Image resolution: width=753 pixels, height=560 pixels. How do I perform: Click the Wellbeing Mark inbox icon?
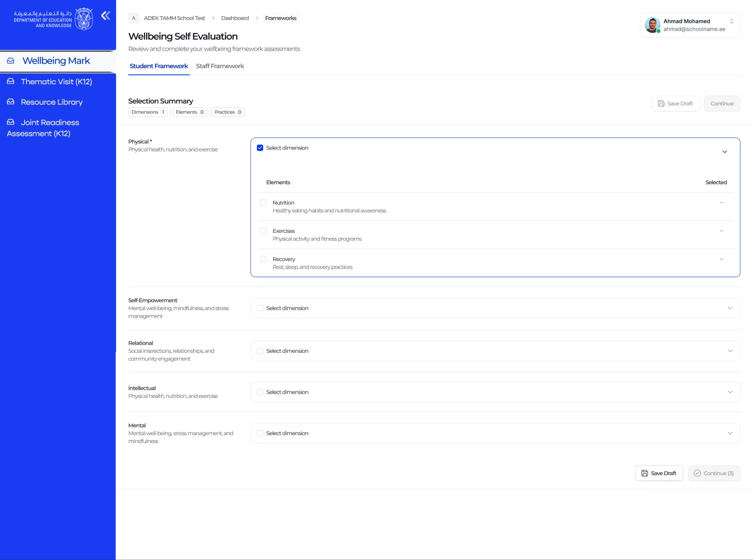[x=11, y=61]
